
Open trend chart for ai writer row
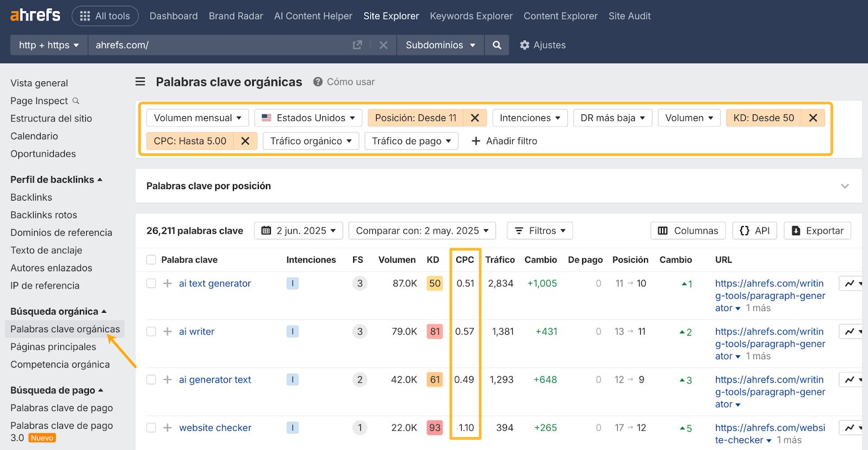coord(851,332)
